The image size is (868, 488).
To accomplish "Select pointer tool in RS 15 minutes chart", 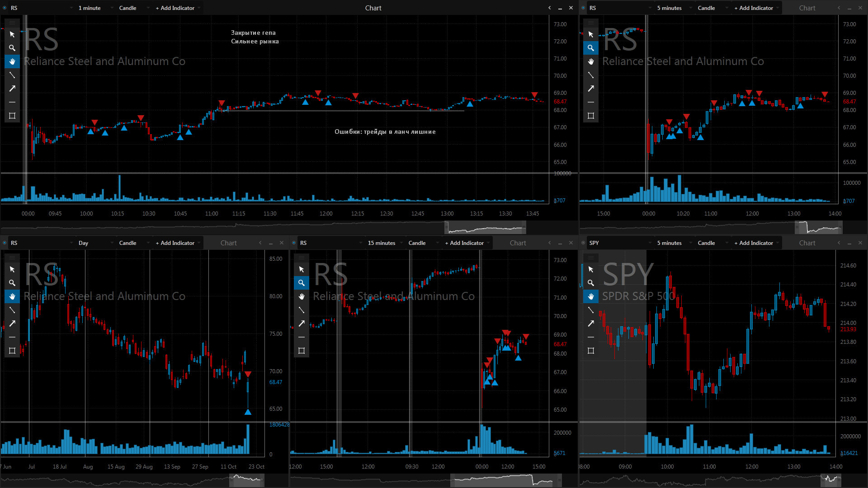I will (x=302, y=269).
